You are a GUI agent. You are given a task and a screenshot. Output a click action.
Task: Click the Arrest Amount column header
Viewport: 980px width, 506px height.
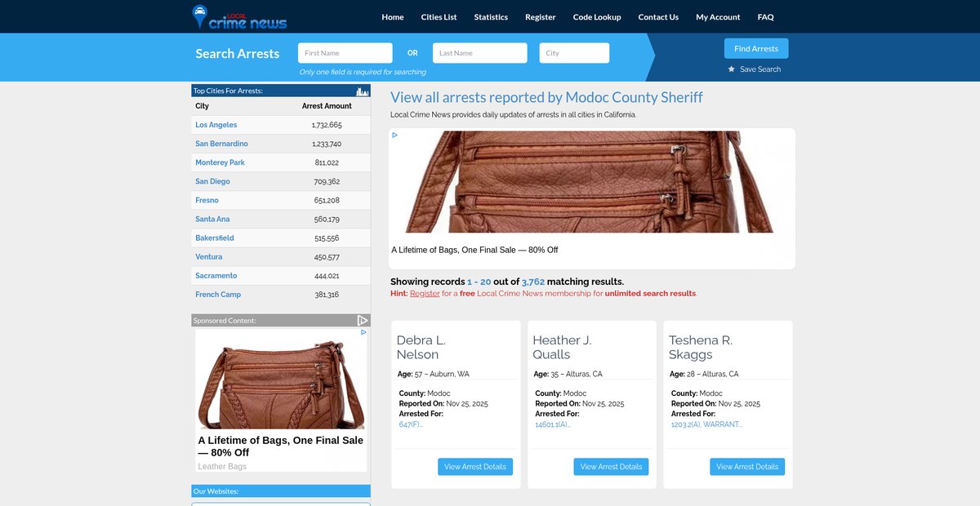click(x=327, y=106)
